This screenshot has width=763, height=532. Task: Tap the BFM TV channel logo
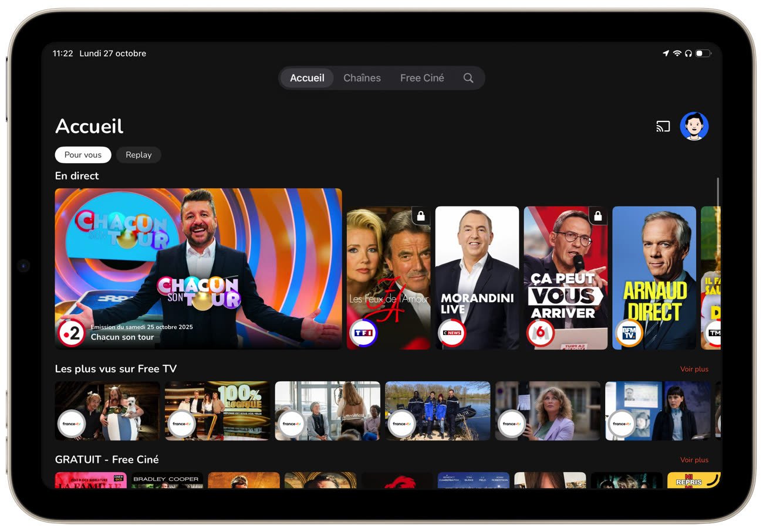click(x=629, y=333)
